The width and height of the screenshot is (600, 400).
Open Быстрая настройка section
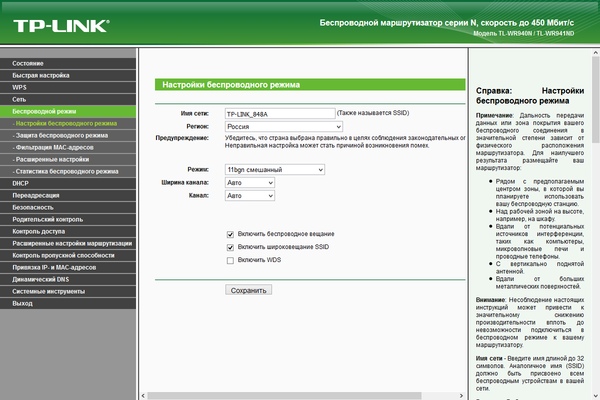tap(68, 75)
